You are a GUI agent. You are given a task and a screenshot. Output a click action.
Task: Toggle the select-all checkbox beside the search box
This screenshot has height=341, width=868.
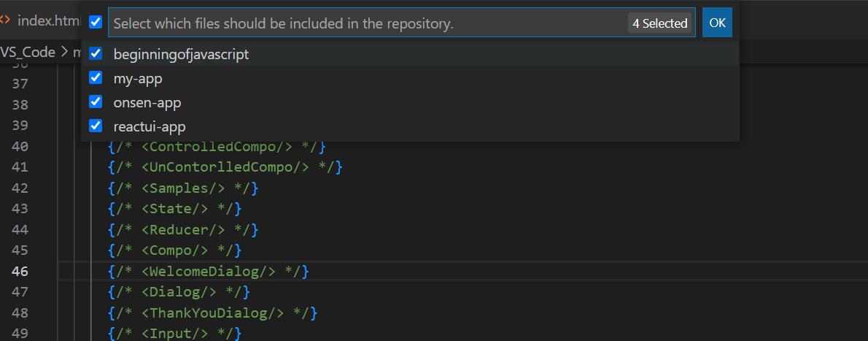click(96, 23)
